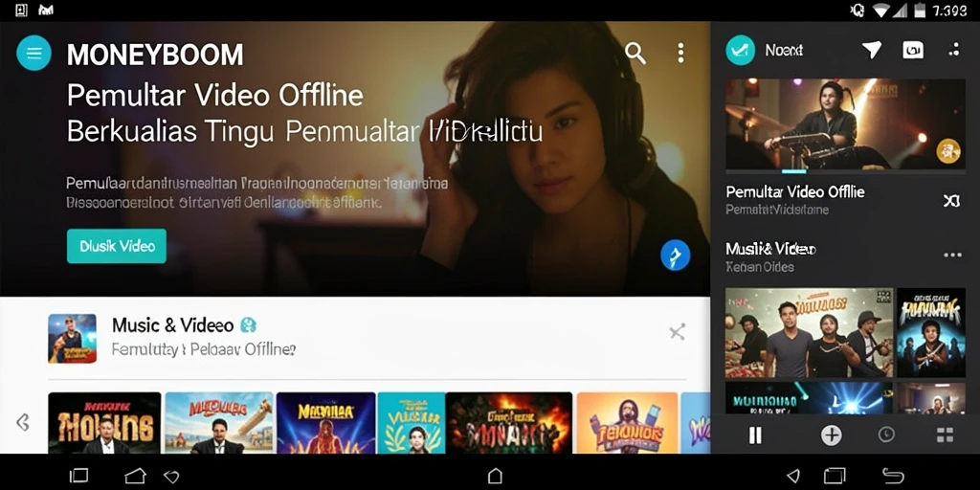The height and width of the screenshot is (490, 980).
Task: Seek on the concert video progress bar
Action: pos(845,171)
